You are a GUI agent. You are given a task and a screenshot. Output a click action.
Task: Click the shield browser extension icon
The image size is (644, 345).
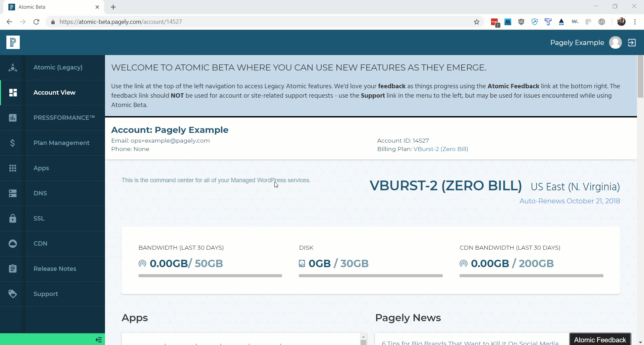(x=521, y=22)
